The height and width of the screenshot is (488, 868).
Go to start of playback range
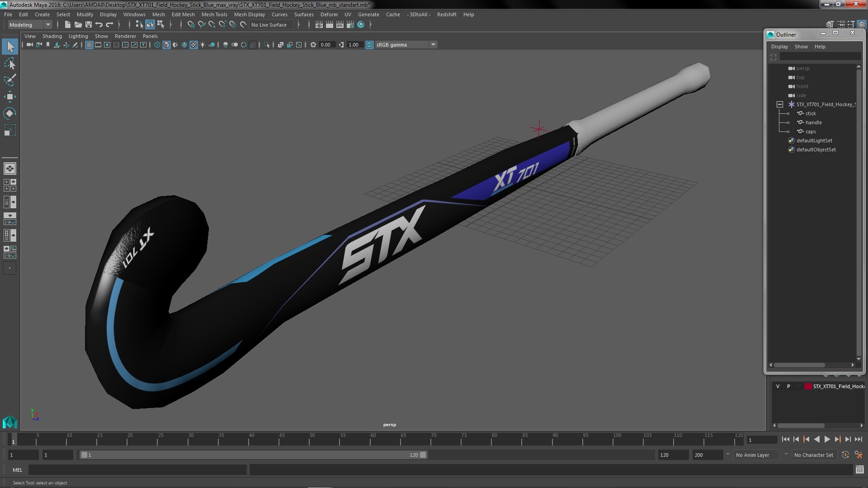click(x=785, y=439)
